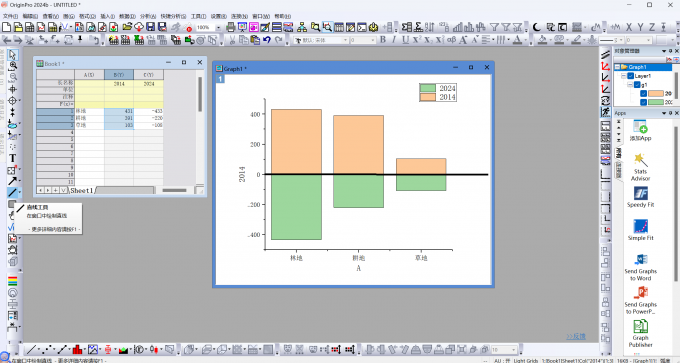Screen dimensions: 680x363
Task: Collapse the Graph1 tree node
Action: pos(618,67)
